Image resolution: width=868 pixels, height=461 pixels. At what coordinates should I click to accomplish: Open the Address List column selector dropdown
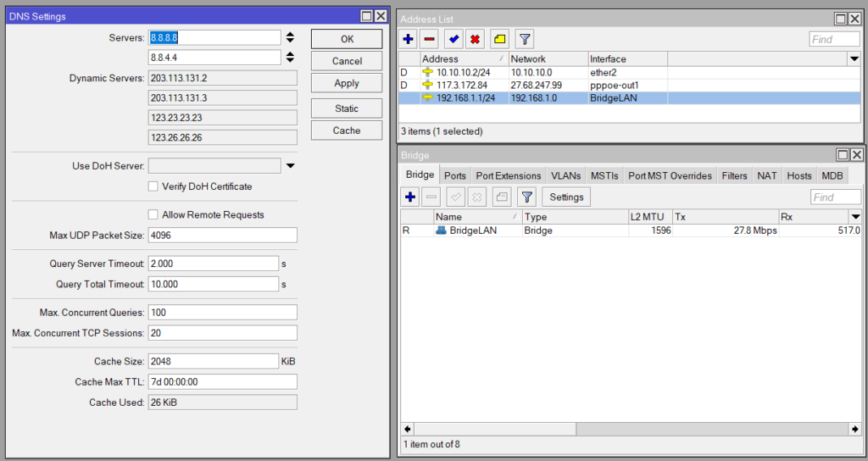click(854, 59)
